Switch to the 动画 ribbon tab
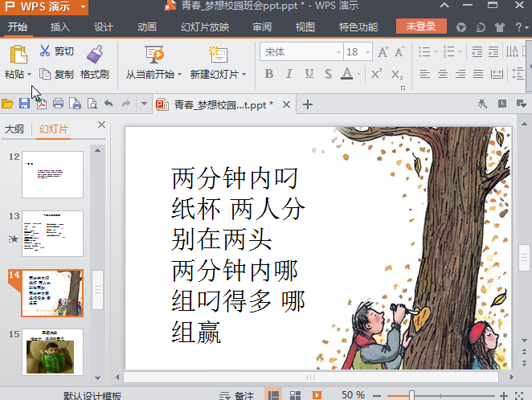This screenshot has height=400, width=532. click(146, 27)
